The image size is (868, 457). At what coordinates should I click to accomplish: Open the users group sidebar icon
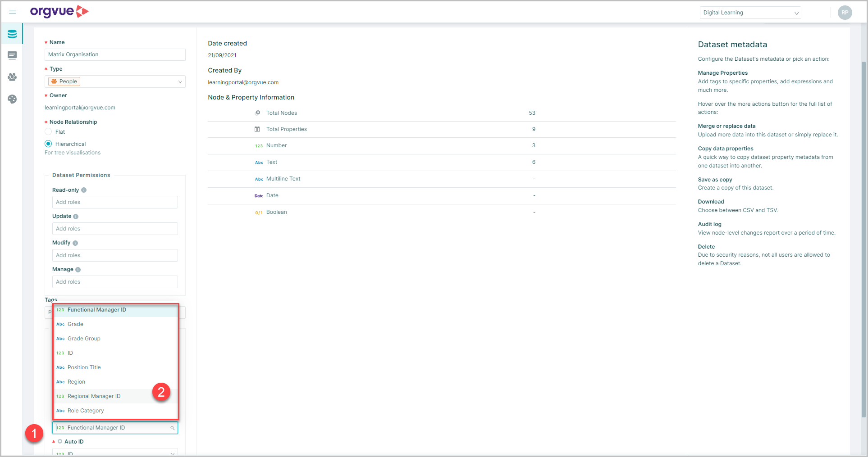pyautogui.click(x=12, y=77)
